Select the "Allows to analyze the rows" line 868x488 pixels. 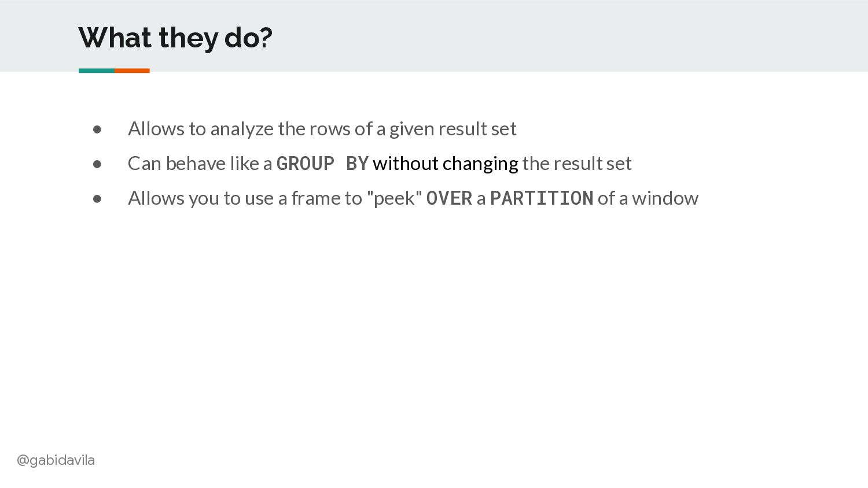322,129
